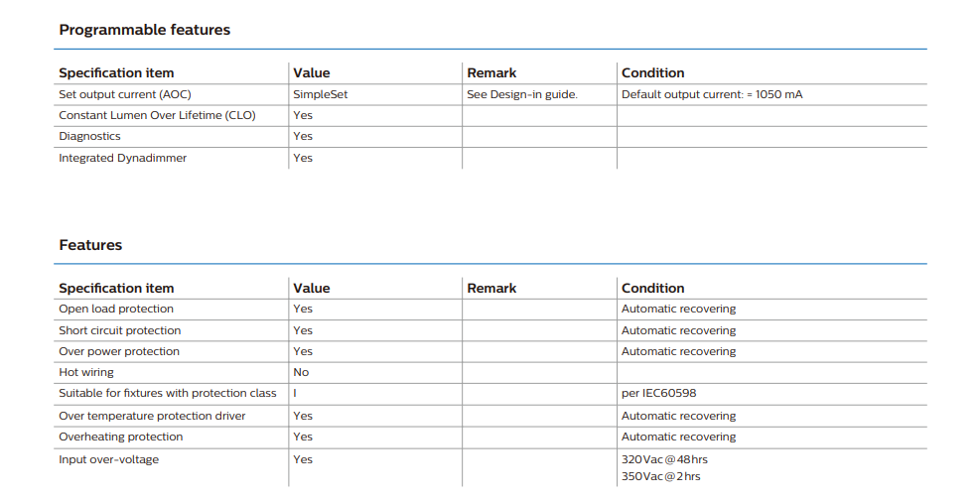Click the Features section heading

coord(90,245)
